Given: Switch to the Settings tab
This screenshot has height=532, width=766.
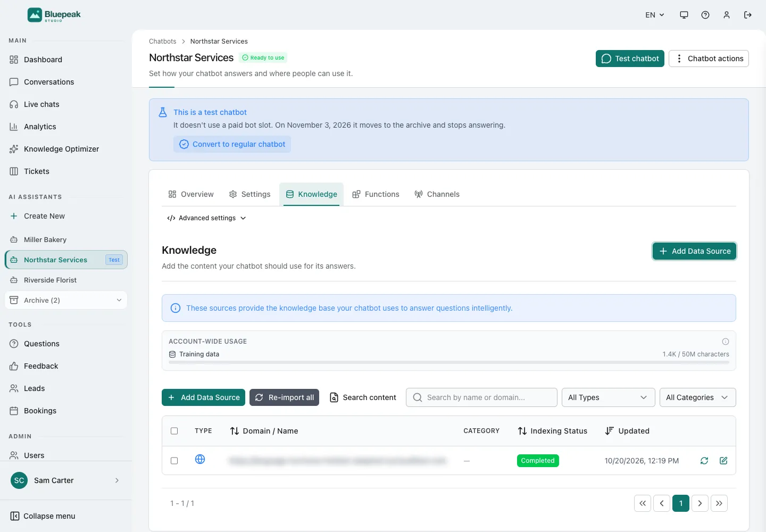Looking at the screenshot, I should tap(250, 194).
